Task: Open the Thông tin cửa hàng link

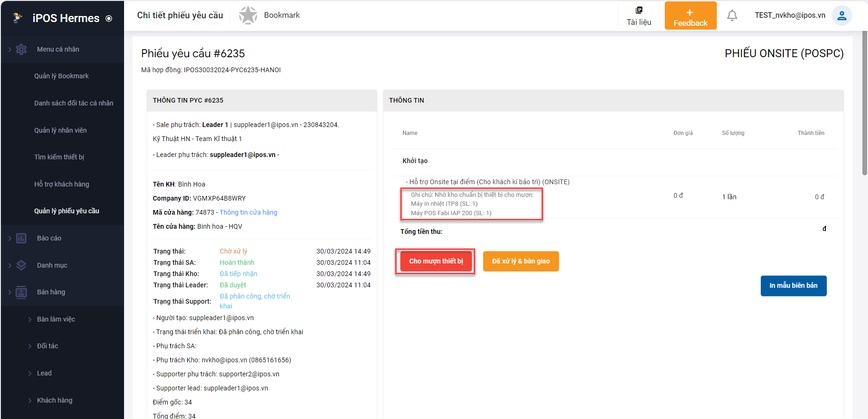Action: pos(248,212)
